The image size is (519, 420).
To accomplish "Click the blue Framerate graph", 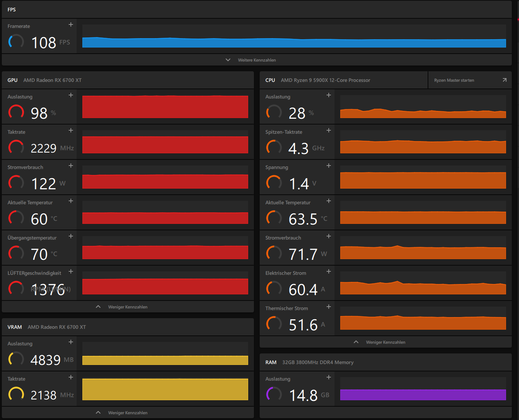I will click(294, 36).
